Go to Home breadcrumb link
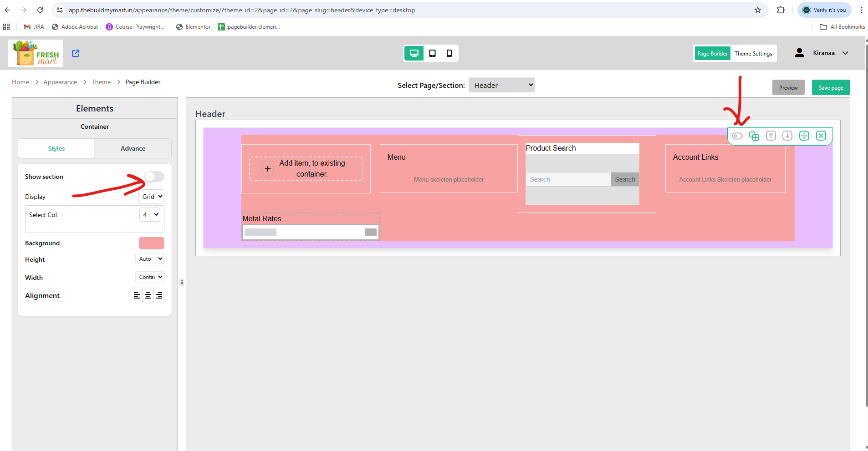 (20, 82)
